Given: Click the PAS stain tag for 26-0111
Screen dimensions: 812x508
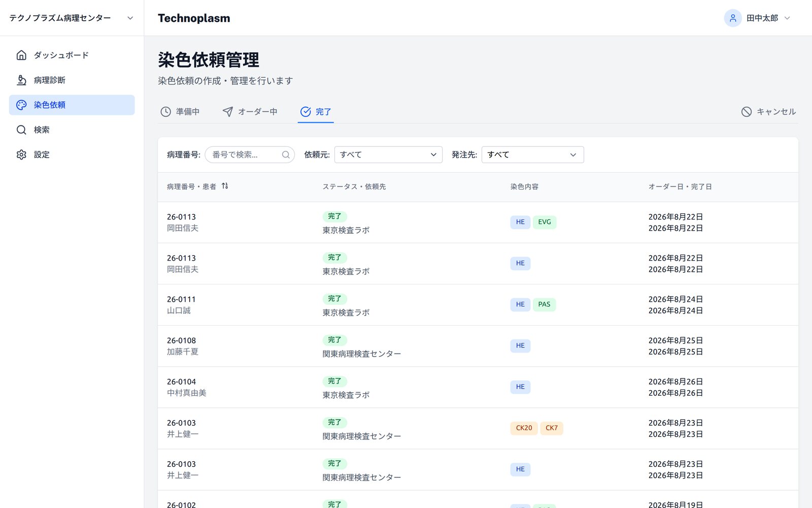Looking at the screenshot, I should tap(544, 304).
